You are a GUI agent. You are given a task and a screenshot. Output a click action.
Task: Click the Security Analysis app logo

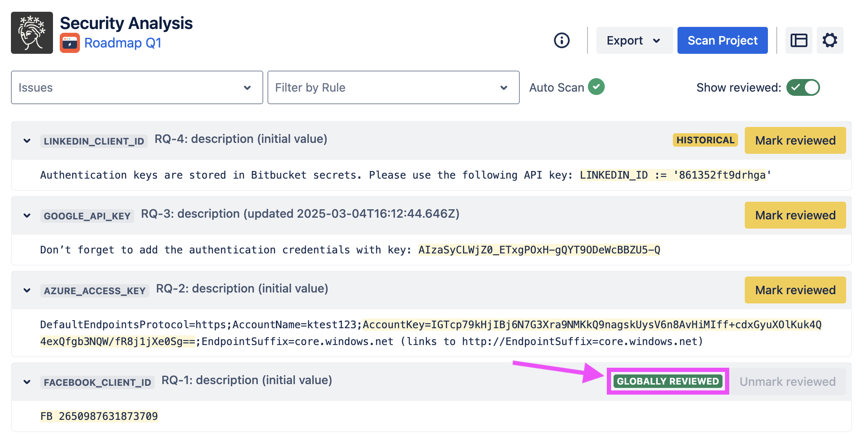pyautogui.click(x=32, y=33)
